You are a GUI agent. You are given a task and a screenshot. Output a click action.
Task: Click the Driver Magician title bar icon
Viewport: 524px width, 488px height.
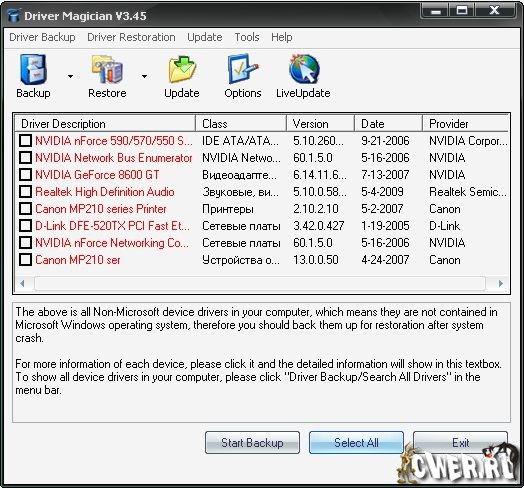[x=14, y=16]
